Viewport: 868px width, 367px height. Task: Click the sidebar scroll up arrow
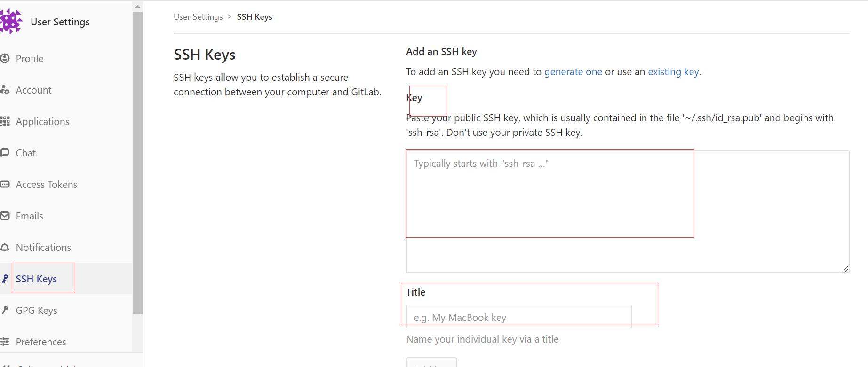[137, 6]
